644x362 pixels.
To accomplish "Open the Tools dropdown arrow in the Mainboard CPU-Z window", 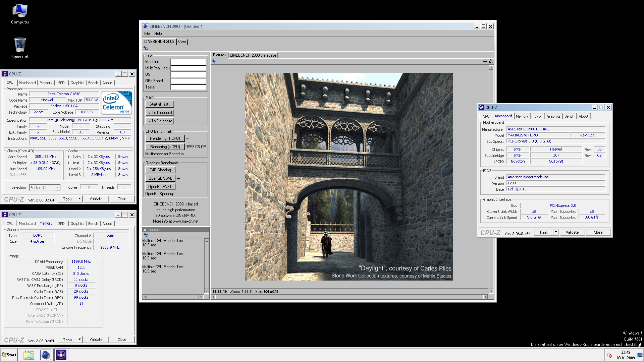I will pos(556,232).
